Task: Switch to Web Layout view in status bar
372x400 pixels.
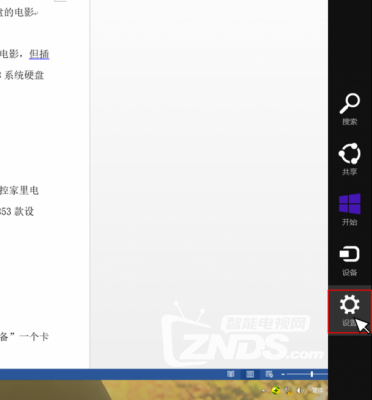Action: pos(269,374)
